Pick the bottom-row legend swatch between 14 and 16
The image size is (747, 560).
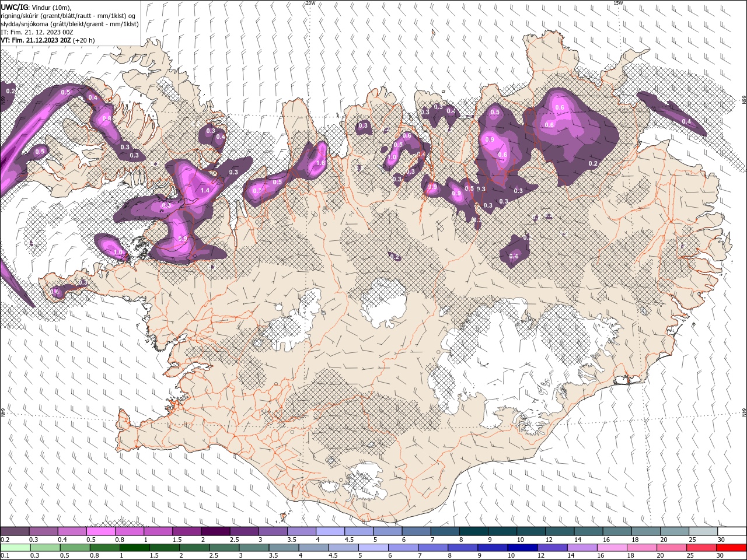pyautogui.click(x=582, y=548)
